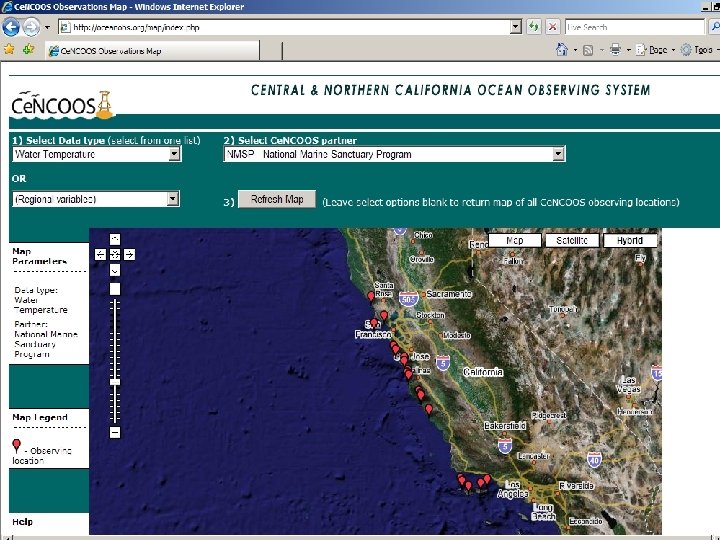Expand the address bar history dropdown
The image size is (720, 540).
[x=516, y=27]
